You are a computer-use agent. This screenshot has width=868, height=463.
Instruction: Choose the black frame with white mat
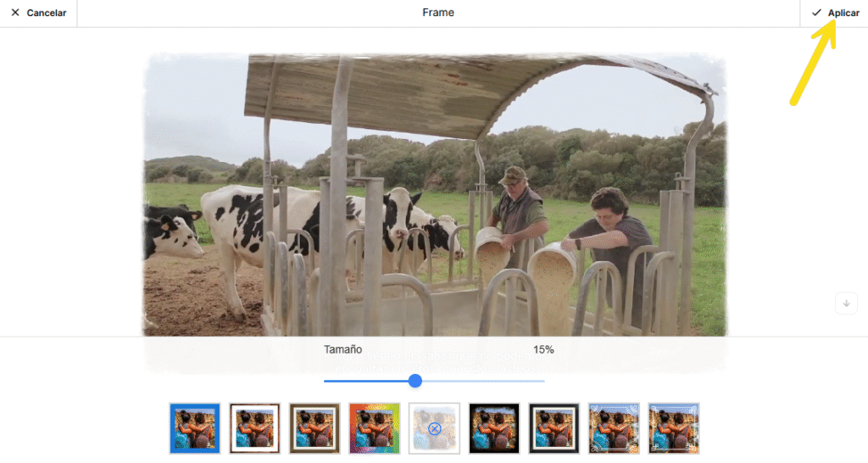point(554,428)
